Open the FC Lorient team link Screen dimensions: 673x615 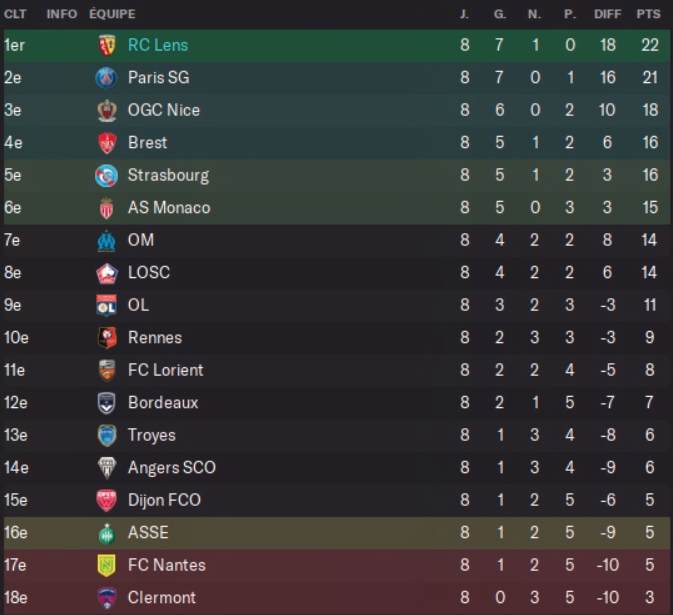point(165,370)
